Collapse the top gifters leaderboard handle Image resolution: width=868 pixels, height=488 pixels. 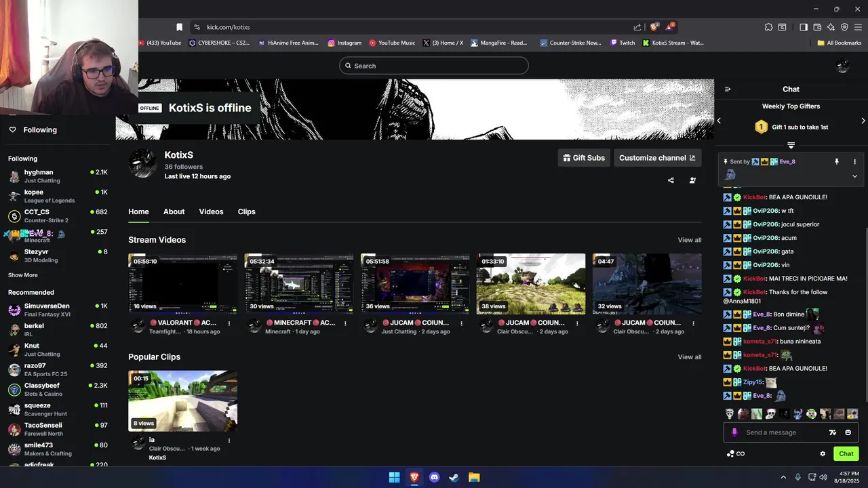(x=791, y=145)
